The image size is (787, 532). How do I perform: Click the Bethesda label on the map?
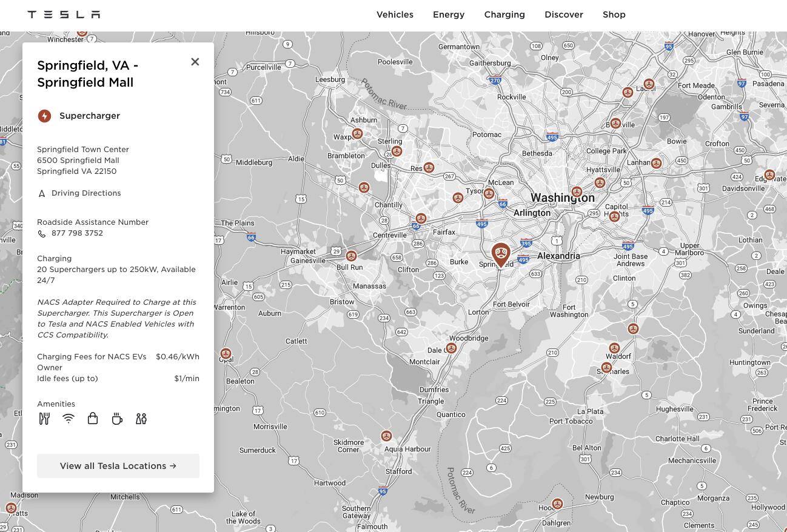point(537,153)
